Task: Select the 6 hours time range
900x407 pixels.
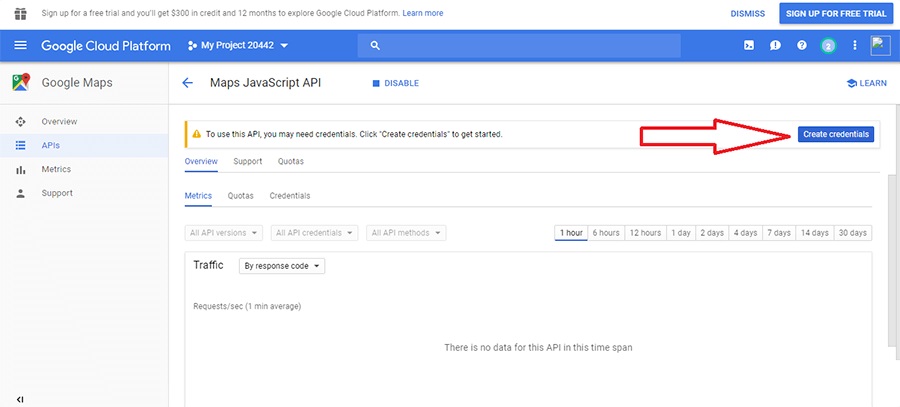Action: tap(606, 233)
